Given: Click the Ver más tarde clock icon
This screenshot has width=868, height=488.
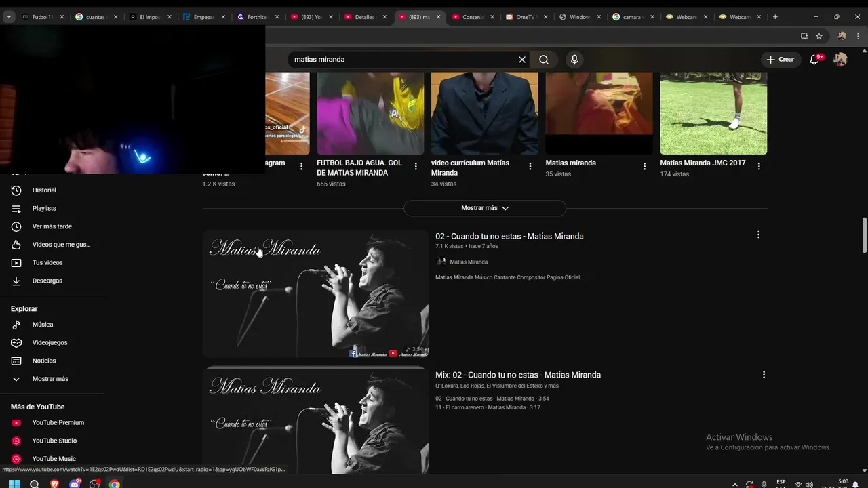Looking at the screenshot, I should [x=16, y=226].
